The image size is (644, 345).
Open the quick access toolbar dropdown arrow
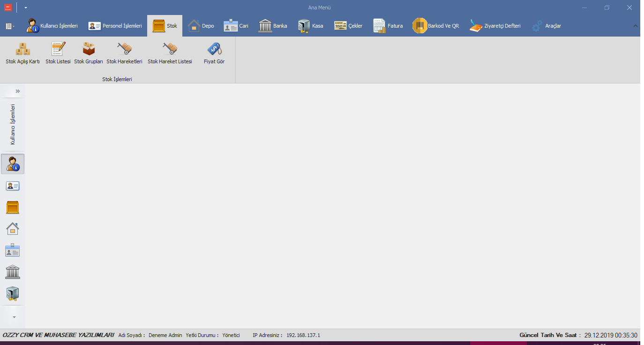click(x=26, y=7)
